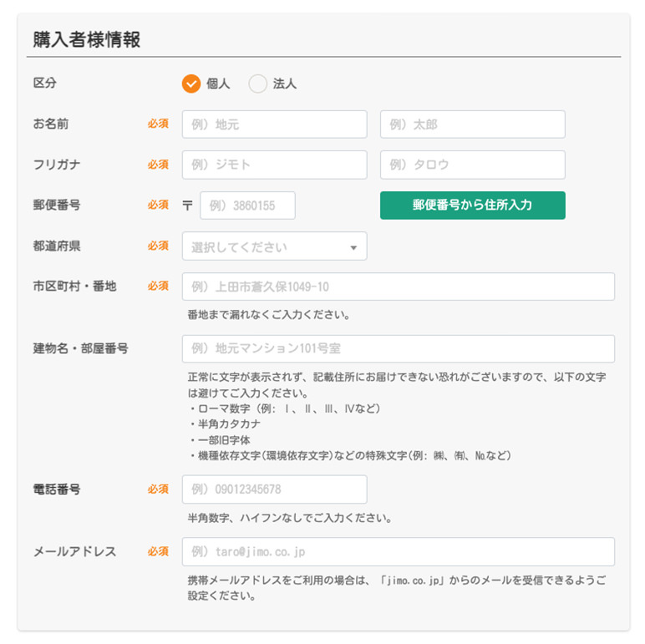Select the 個人 radio button
Viewport: 645px width, 644px height.
click(x=191, y=84)
